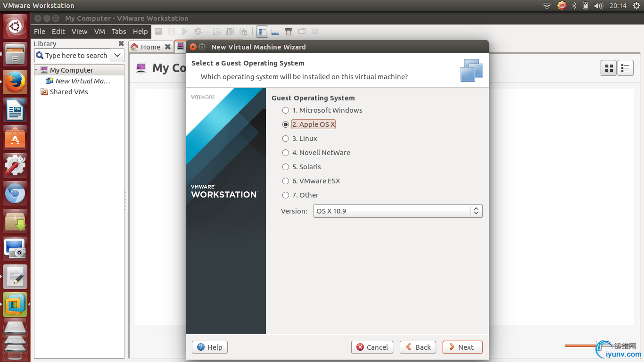Cancel the New Virtual Machine Wizard
The height and width of the screenshot is (362, 644).
(372, 347)
